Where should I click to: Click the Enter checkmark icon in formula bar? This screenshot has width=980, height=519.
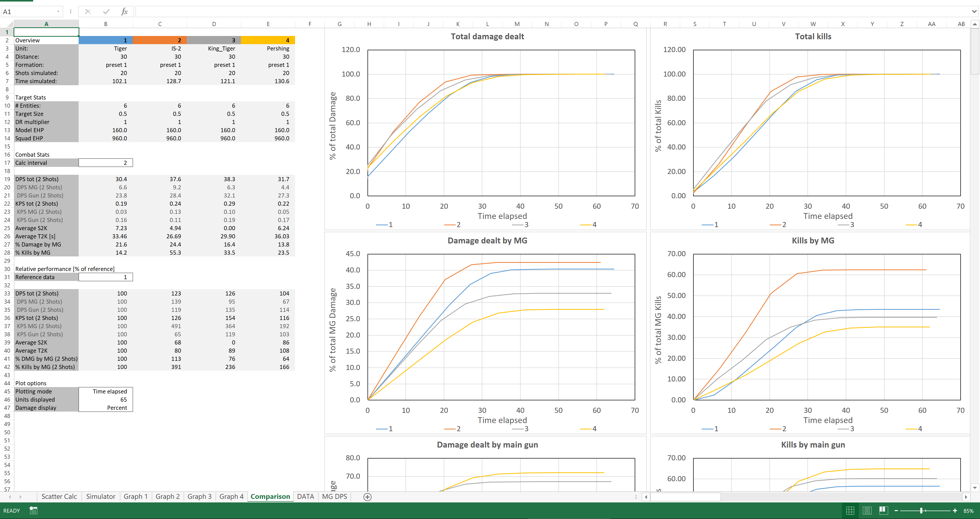click(x=106, y=11)
